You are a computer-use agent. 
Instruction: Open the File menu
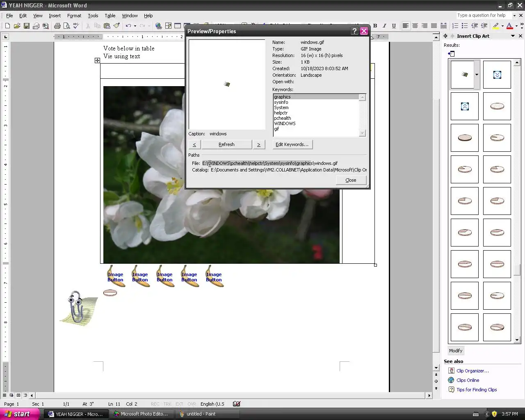pyautogui.click(x=9, y=16)
